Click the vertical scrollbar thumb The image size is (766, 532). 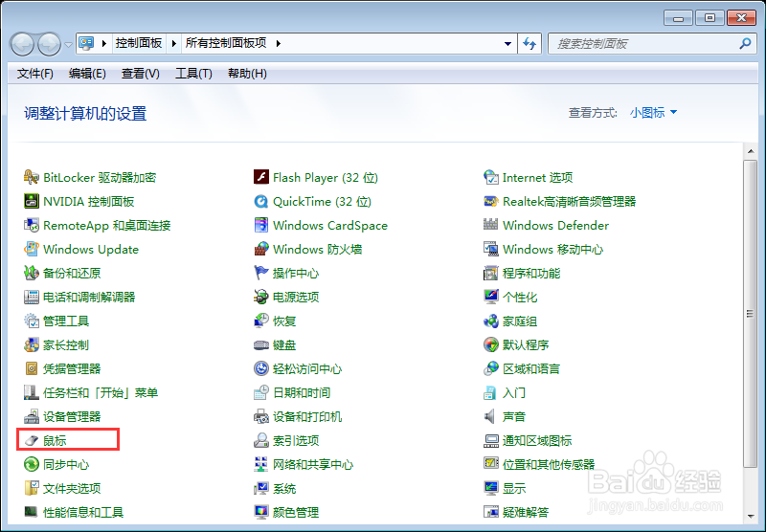[751, 313]
